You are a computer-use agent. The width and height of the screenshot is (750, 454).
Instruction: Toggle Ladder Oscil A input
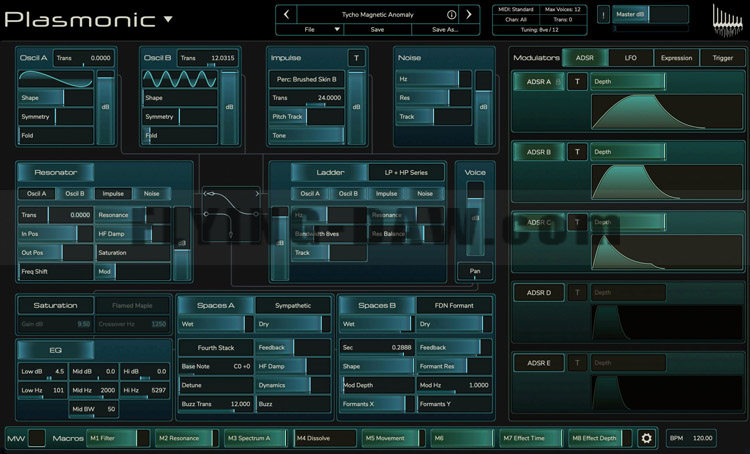tap(310, 194)
